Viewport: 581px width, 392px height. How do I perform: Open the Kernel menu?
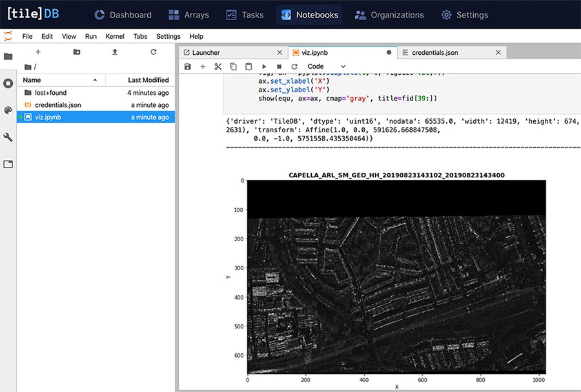pos(114,36)
